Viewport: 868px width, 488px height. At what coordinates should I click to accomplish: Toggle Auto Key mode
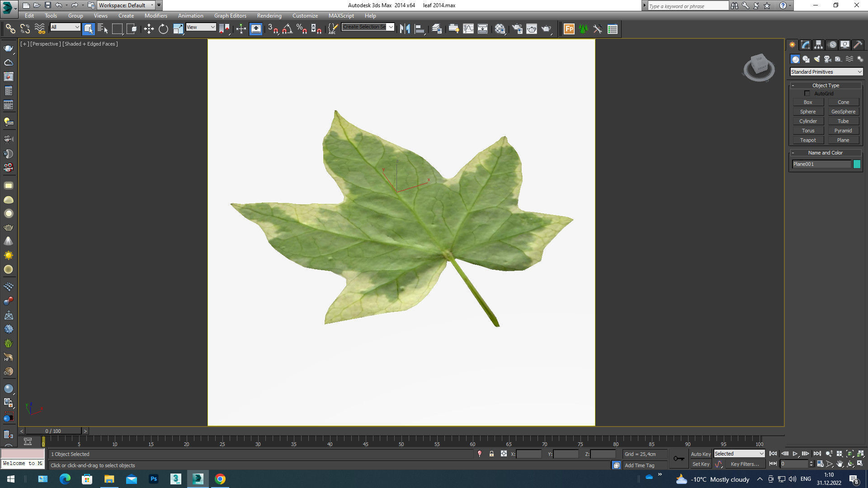pyautogui.click(x=700, y=454)
